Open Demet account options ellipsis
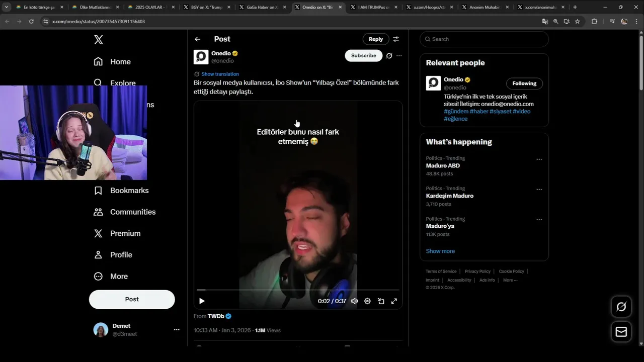This screenshot has width=644, height=362. tap(177, 330)
